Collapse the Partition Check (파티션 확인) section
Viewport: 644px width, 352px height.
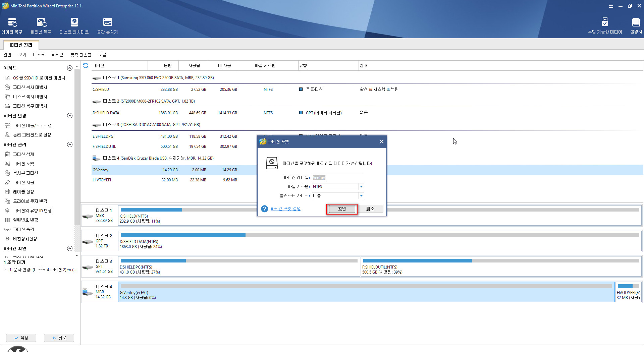point(70,248)
